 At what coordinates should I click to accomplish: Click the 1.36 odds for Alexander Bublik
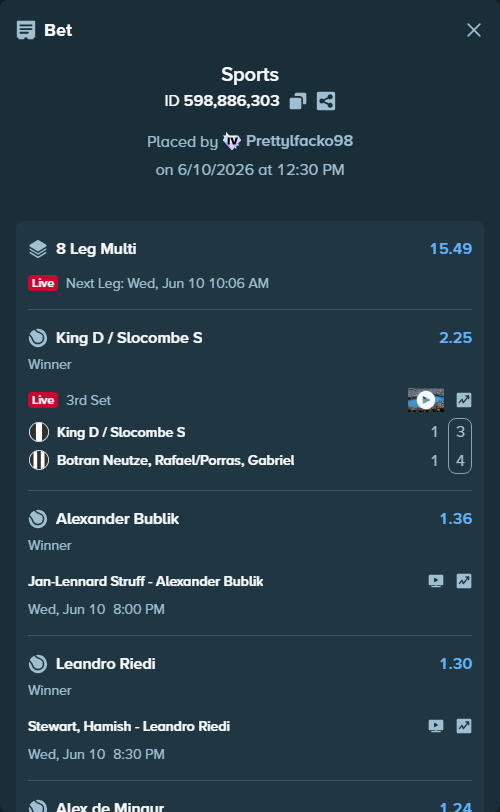[455, 519]
